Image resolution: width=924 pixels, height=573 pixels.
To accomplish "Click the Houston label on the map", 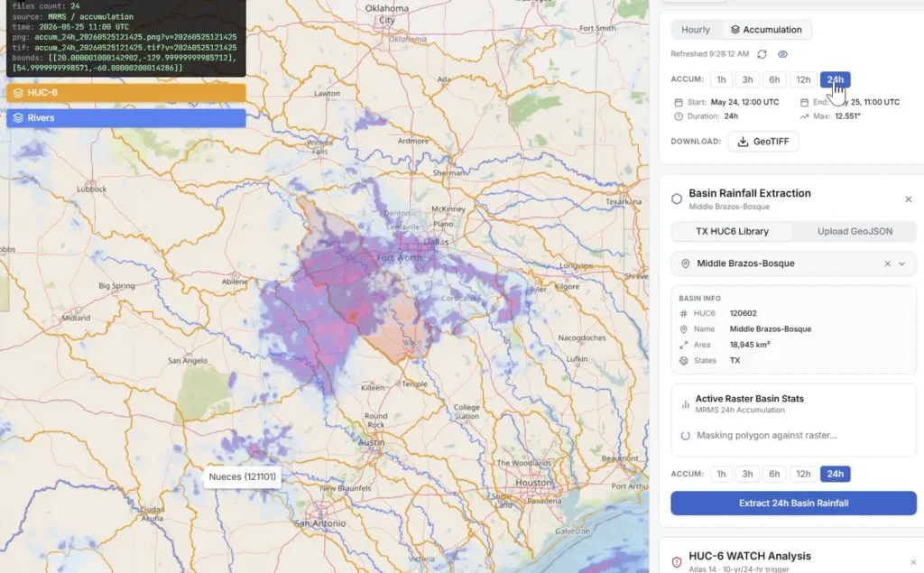I will coord(534,482).
